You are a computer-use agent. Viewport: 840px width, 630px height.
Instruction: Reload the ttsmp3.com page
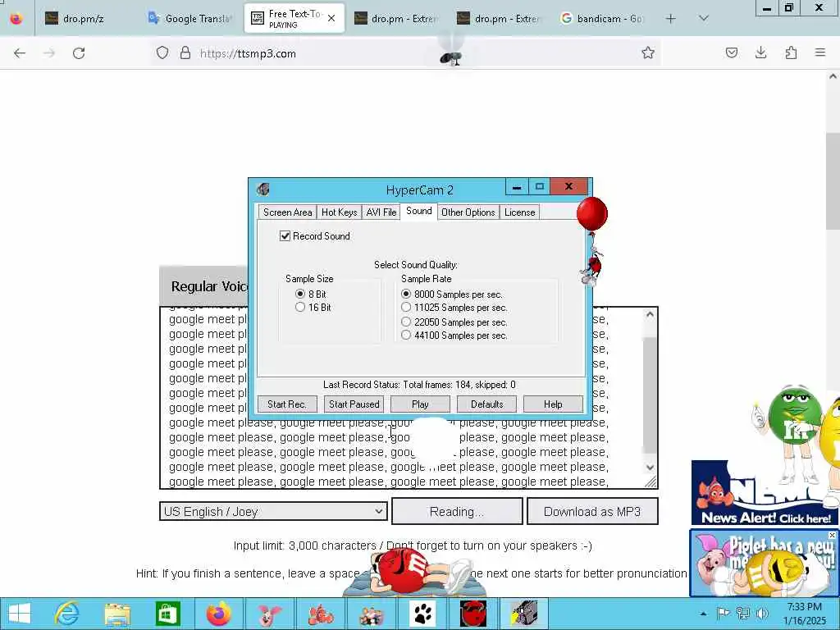click(x=79, y=53)
